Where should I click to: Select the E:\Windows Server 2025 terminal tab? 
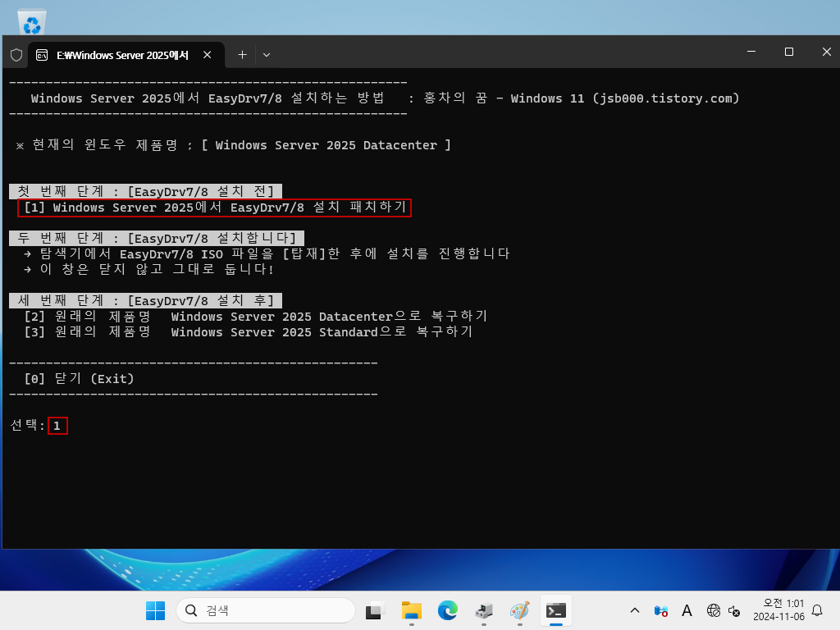pos(122,55)
